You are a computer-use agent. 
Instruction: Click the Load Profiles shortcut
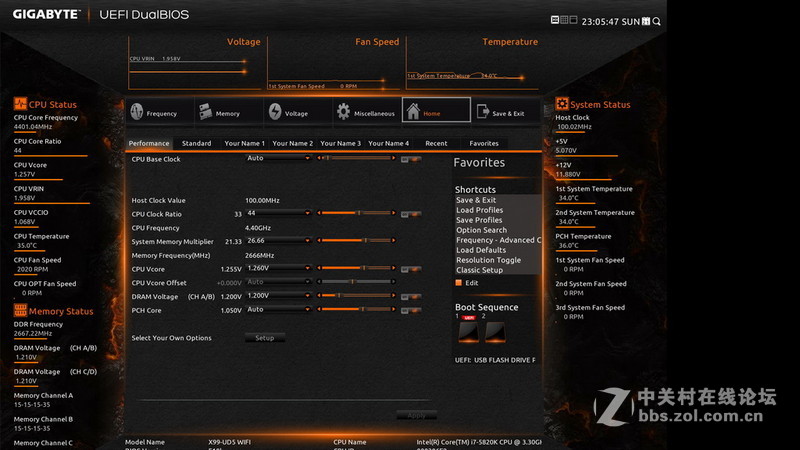click(x=480, y=210)
